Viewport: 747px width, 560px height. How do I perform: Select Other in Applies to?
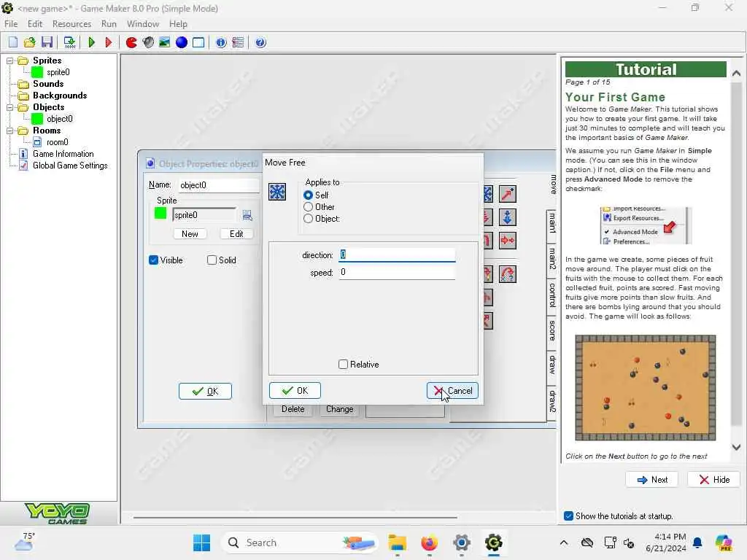[x=309, y=207]
